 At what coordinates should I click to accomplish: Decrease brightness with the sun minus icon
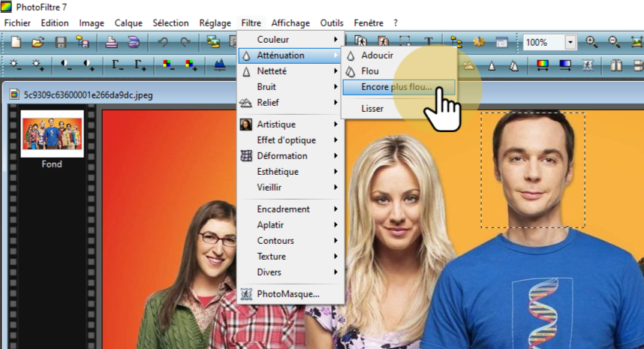point(16,65)
